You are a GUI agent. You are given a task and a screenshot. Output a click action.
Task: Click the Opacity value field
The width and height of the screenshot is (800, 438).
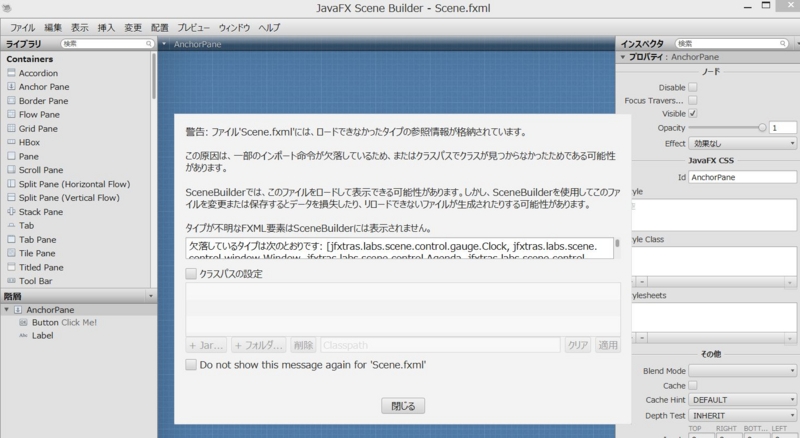pos(783,128)
